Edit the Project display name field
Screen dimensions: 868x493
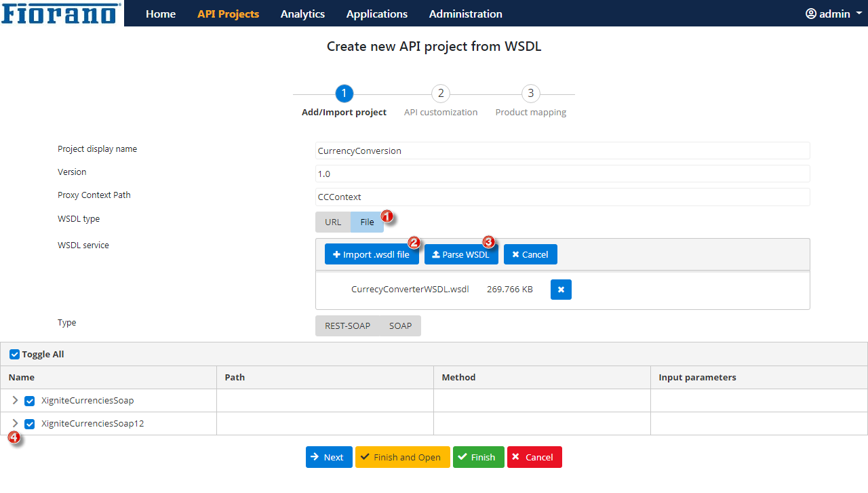point(563,151)
